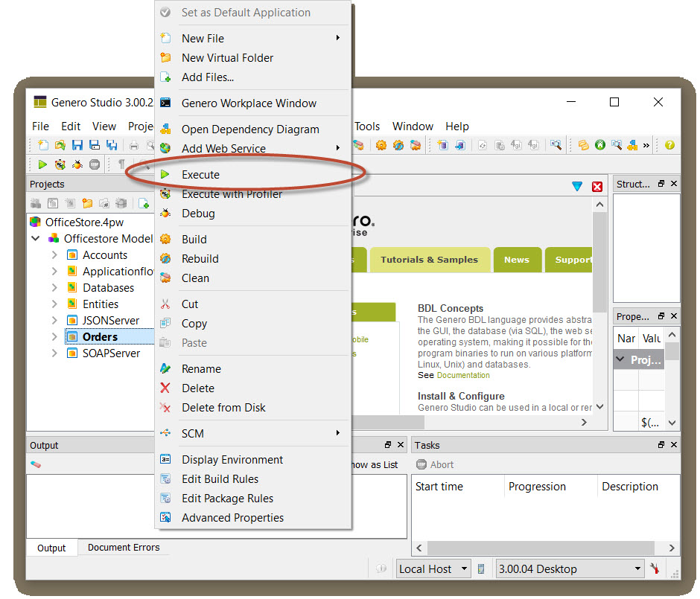The image size is (700, 599).
Task: Open the File menu
Action: pyautogui.click(x=40, y=126)
